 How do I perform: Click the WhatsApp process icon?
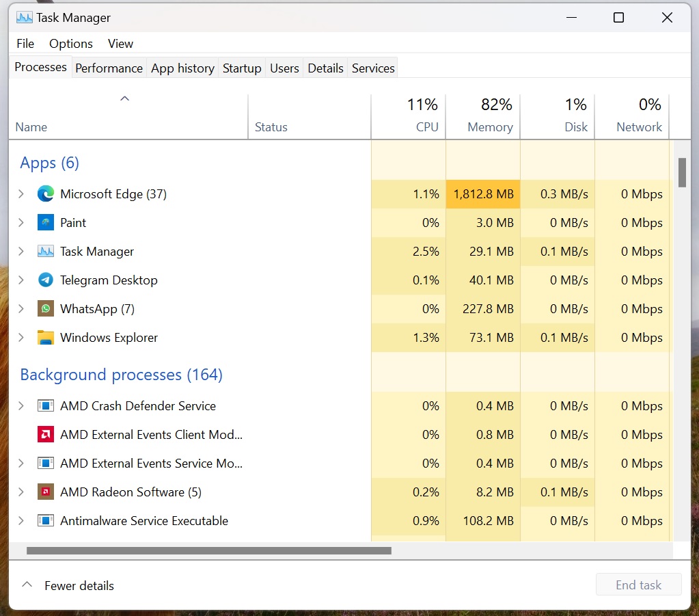point(46,309)
